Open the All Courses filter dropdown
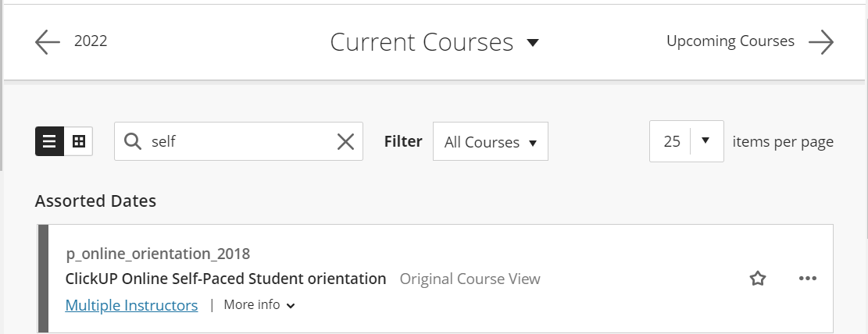Image resolution: width=868 pixels, height=334 pixels. click(491, 141)
